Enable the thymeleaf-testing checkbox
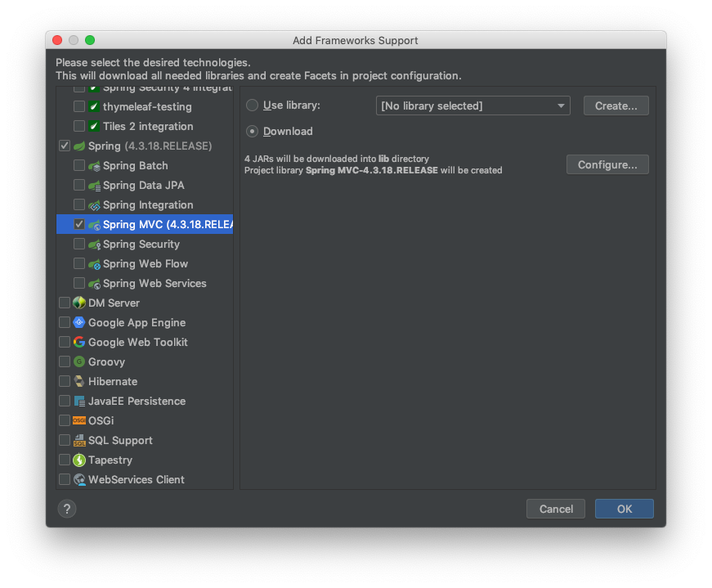Screen dimensions: 712x588 pyautogui.click(x=79, y=107)
